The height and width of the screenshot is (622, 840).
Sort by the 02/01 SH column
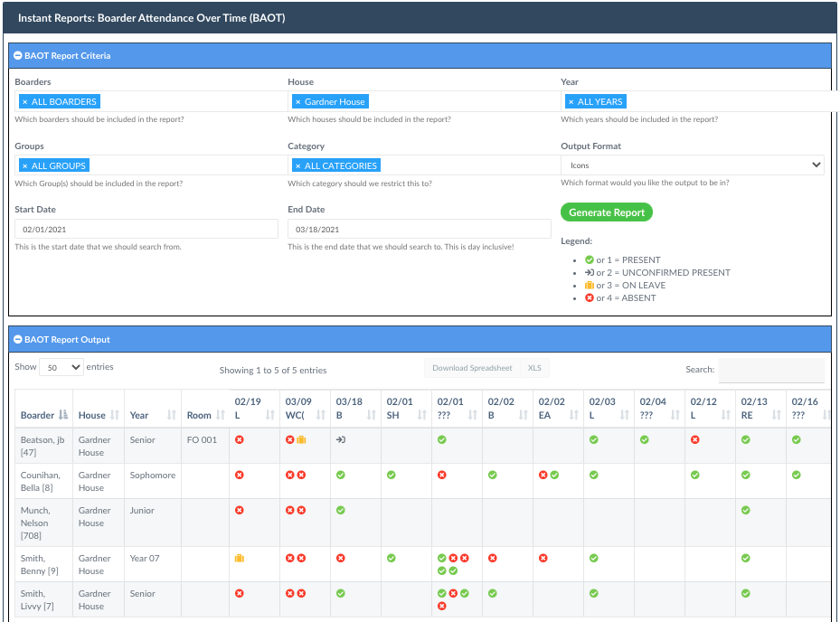(406, 409)
